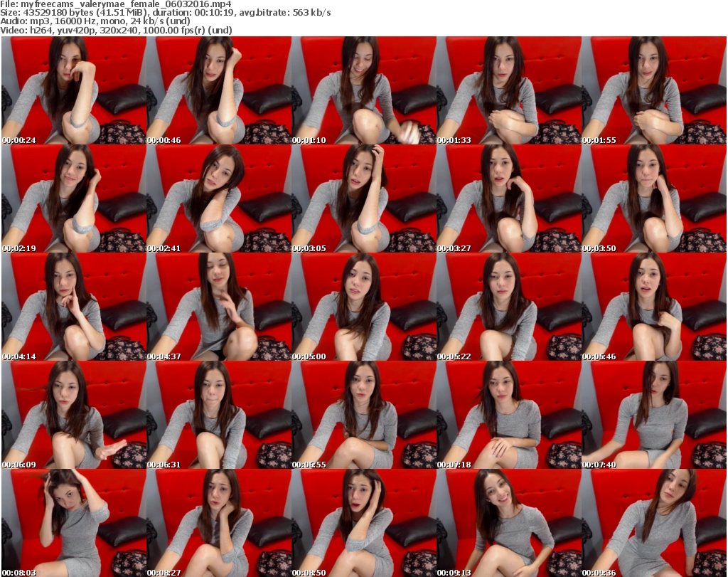Select the frame stamped 00:03:27
The image size is (728, 577).
(x=509, y=198)
